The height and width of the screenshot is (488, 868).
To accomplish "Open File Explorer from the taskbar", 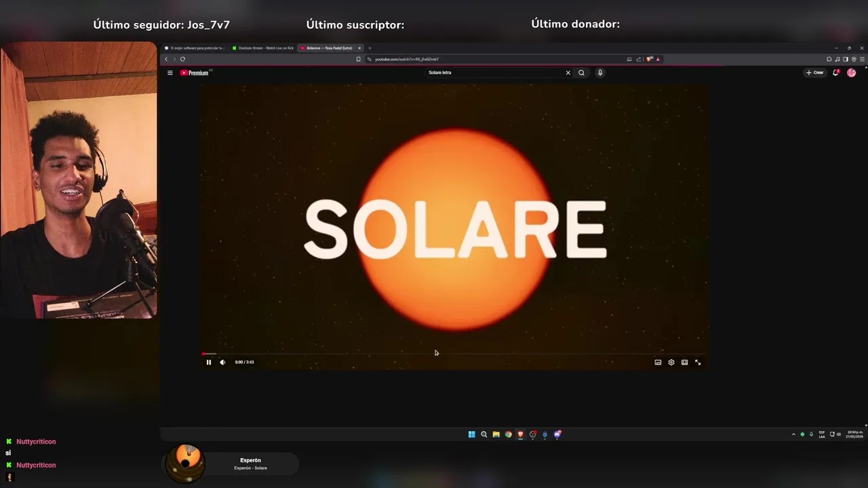I will tap(496, 434).
